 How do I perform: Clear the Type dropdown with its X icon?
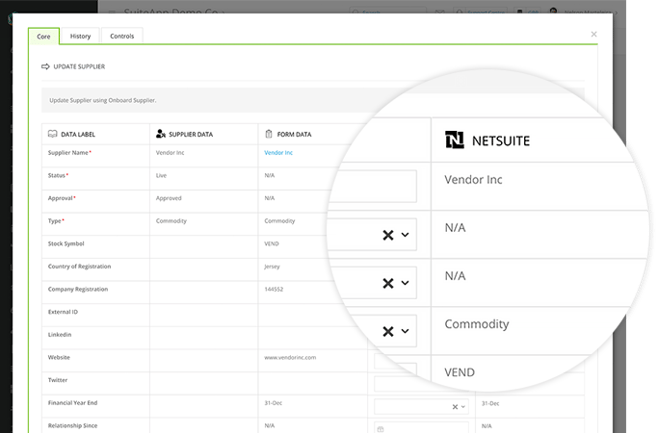pos(388,331)
